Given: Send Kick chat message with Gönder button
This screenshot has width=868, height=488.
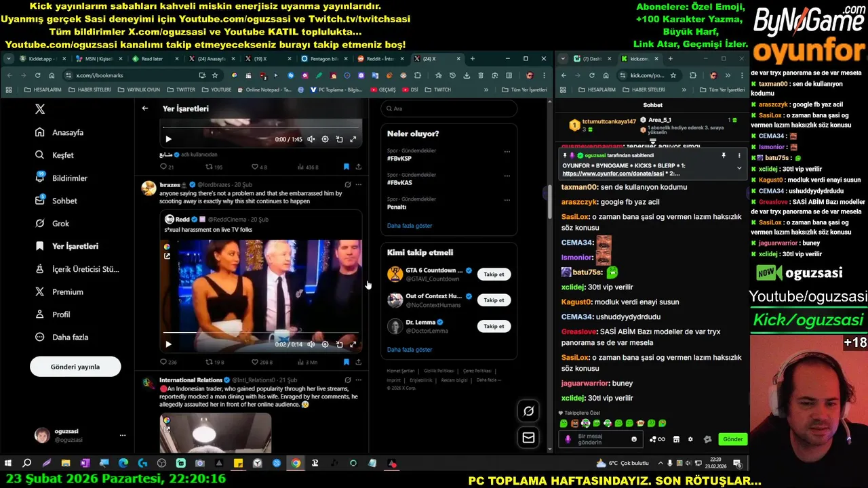Looking at the screenshot, I should [732, 439].
